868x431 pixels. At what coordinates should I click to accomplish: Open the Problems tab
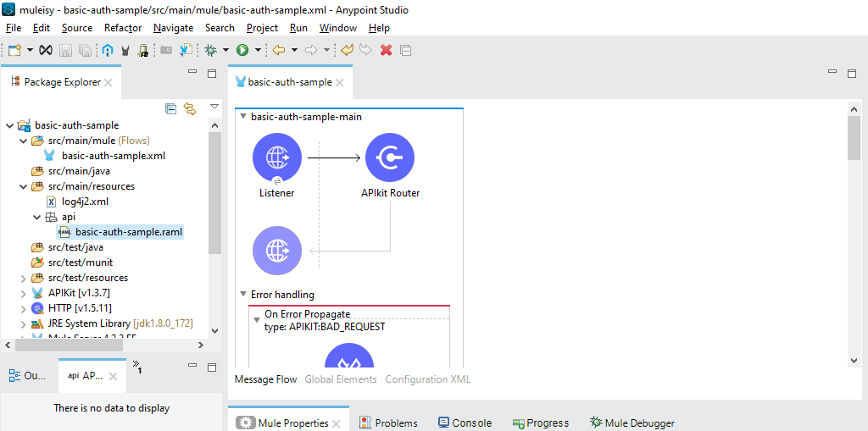[x=388, y=423]
